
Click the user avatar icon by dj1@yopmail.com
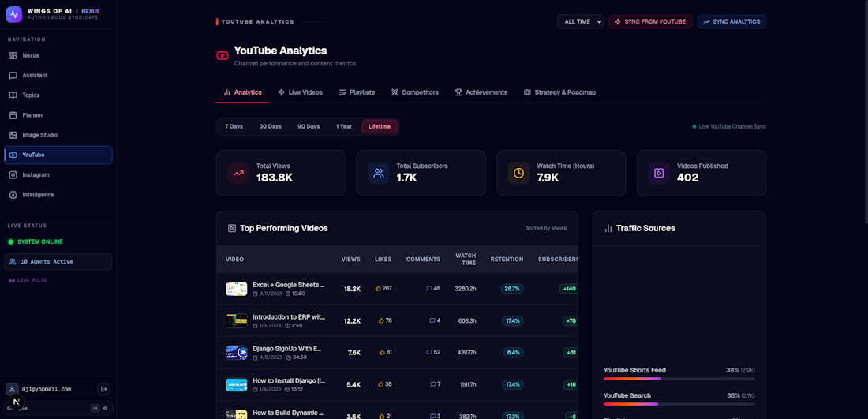pyautogui.click(x=12, y=389)
